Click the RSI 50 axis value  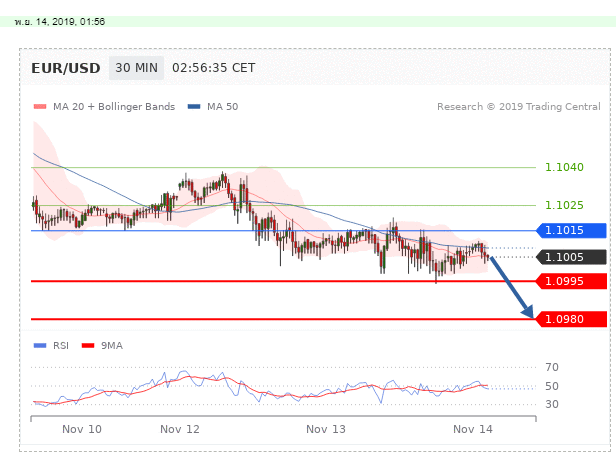(552, 386)
